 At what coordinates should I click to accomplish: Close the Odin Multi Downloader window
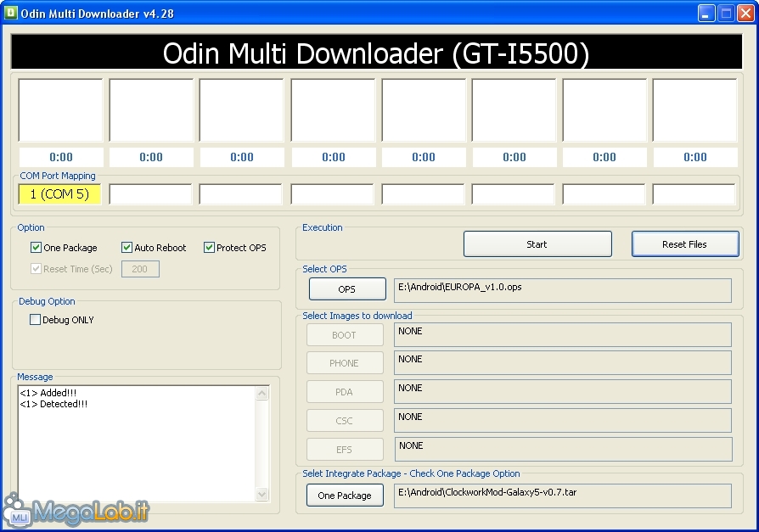pyautogui.click(x=745, y=13)
